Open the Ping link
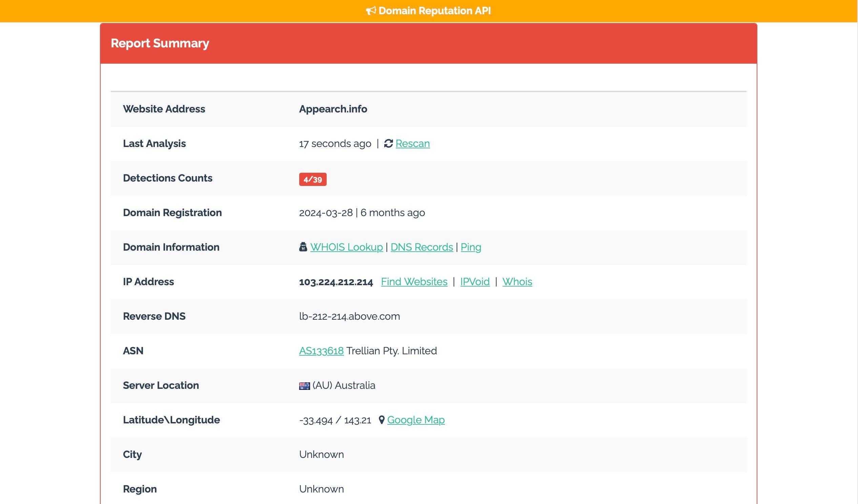 pos(471,247)
